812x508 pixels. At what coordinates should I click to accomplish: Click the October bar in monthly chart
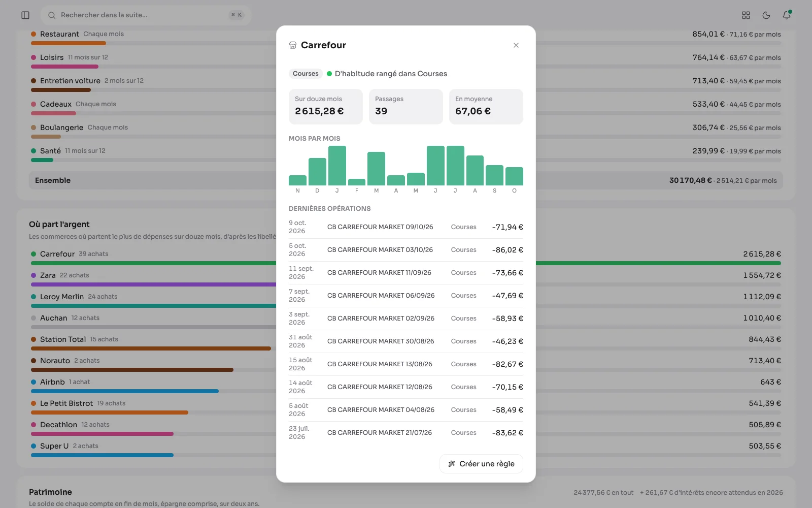[514, 176]
